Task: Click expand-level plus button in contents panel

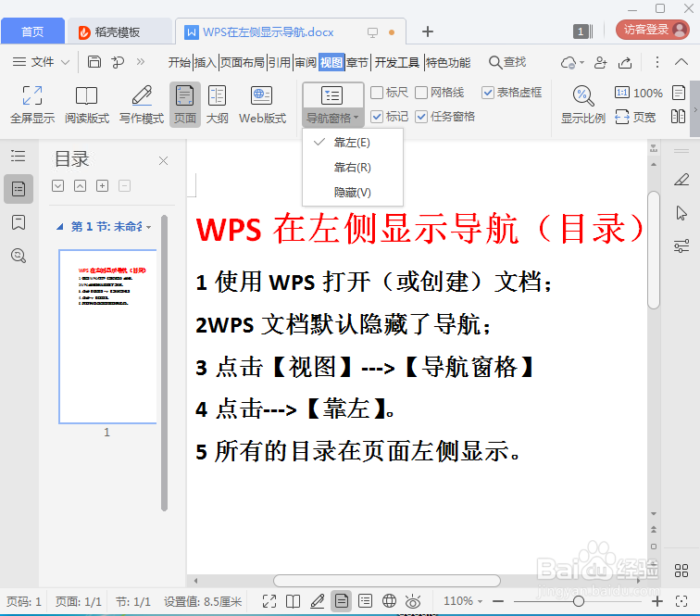Action: [x=102, y=186]
